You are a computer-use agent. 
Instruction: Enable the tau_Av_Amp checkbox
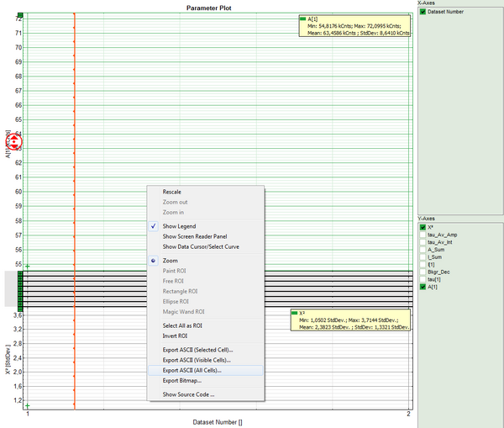click(423, 235)
